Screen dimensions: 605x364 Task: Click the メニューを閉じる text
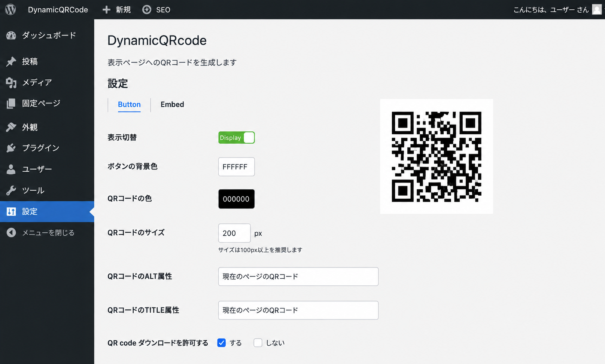[x=48, y=233]
